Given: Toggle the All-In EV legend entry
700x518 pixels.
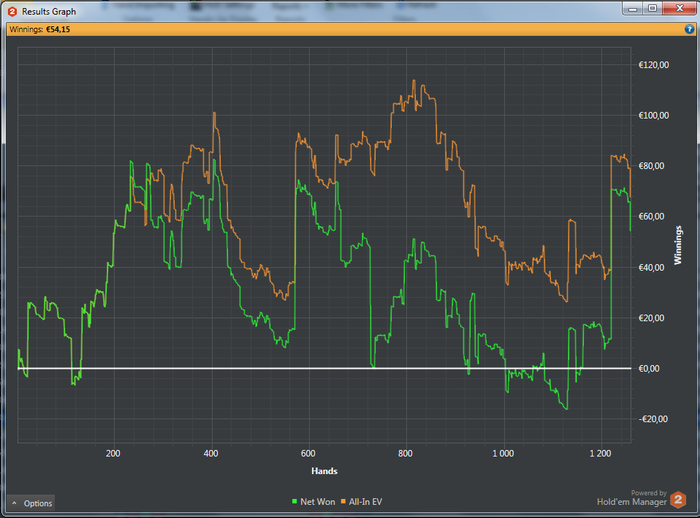Looking at the screenshot, I should [362, 502].
